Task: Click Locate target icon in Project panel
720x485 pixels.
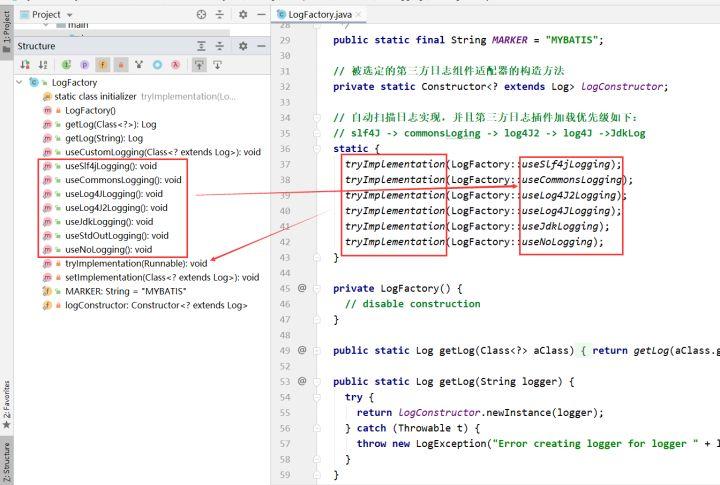Action: (x=201, y=15)
